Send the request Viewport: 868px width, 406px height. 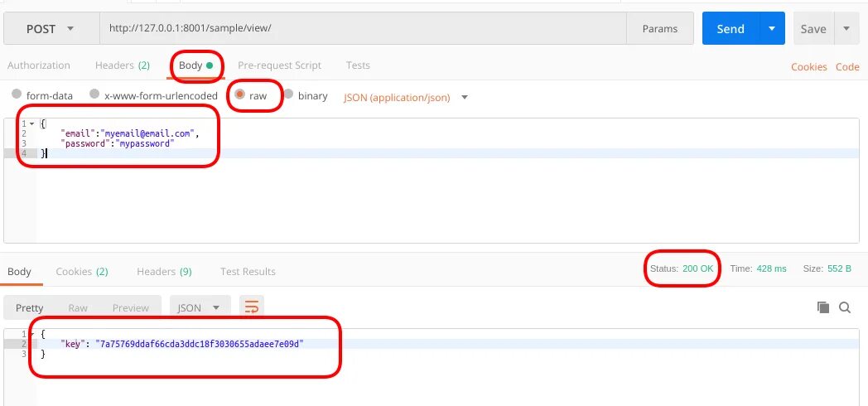point(731,29)
